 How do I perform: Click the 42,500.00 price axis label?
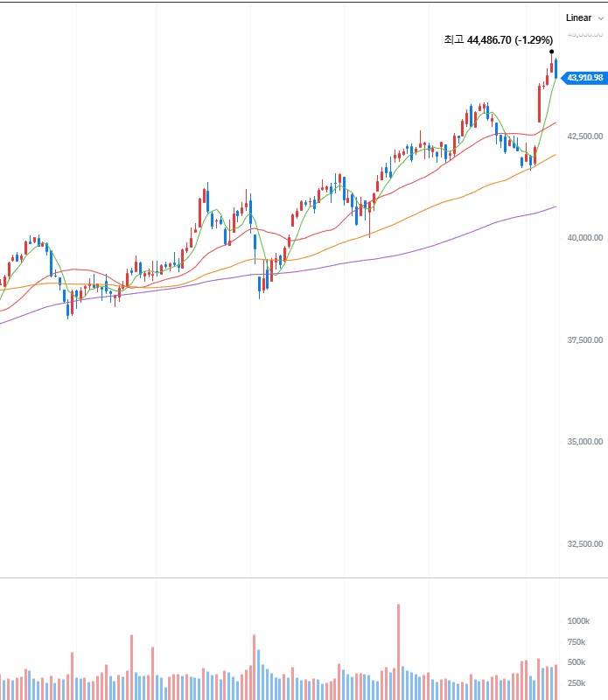585,136
